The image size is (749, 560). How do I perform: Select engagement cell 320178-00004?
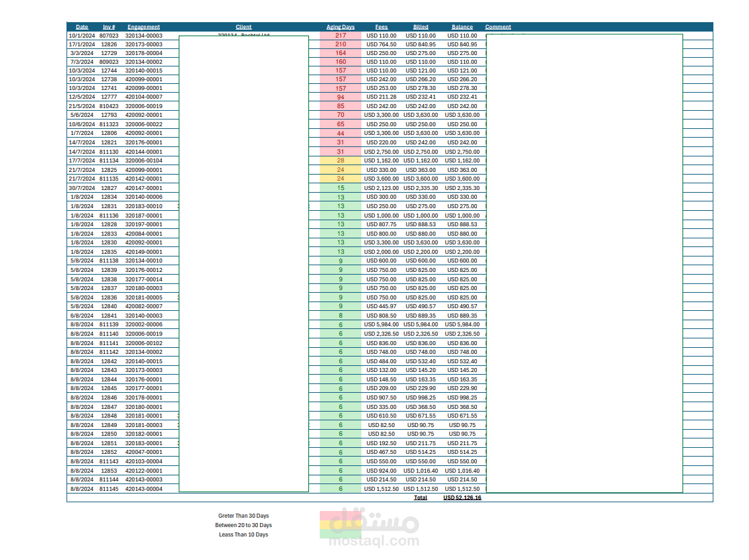(144, 53)
